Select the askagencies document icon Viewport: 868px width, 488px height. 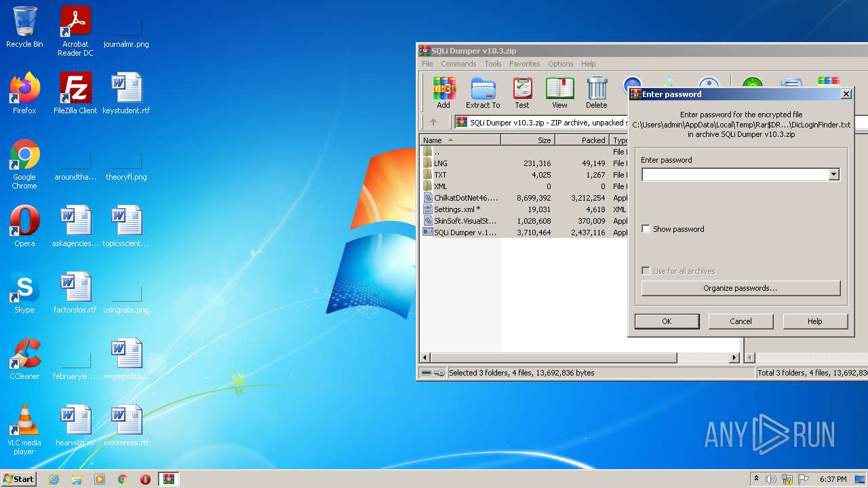75,226
